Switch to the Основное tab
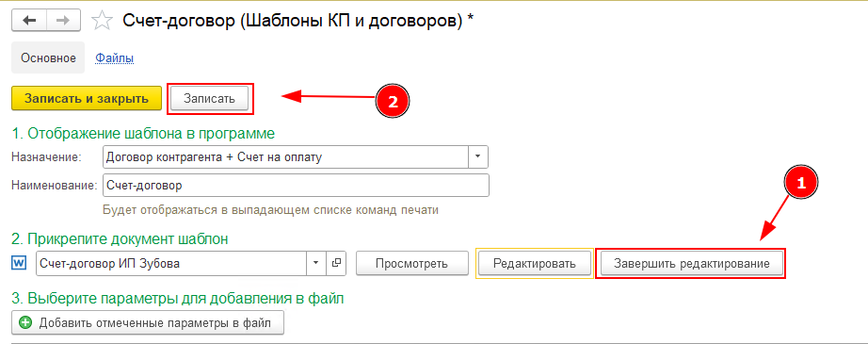868x344 pixels. [x=48, y=57]
